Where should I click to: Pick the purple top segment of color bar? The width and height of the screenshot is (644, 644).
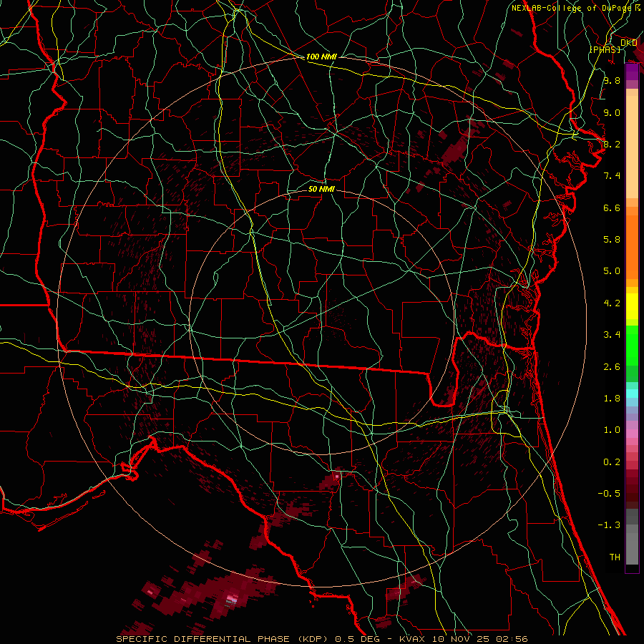point(632,72)
